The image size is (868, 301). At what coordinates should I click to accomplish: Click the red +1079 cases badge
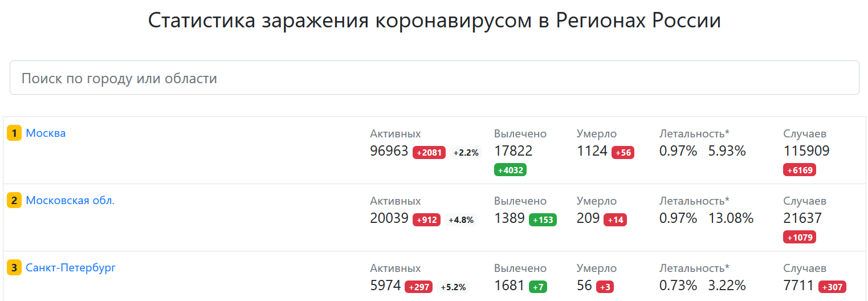[800, 237]
